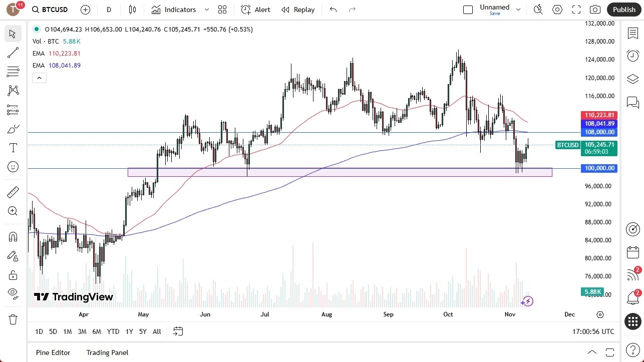This screenshot has width=644, height=362.
Task: Toggle magnet mode in the left toolbar
Action: tap(13, 236)
